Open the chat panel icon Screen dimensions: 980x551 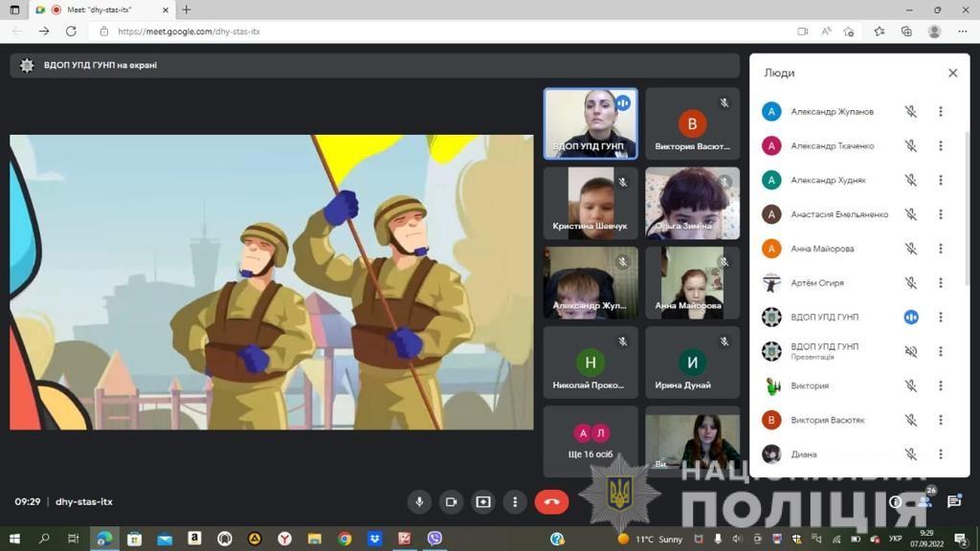pyautogui.click(x=954, y=501)
